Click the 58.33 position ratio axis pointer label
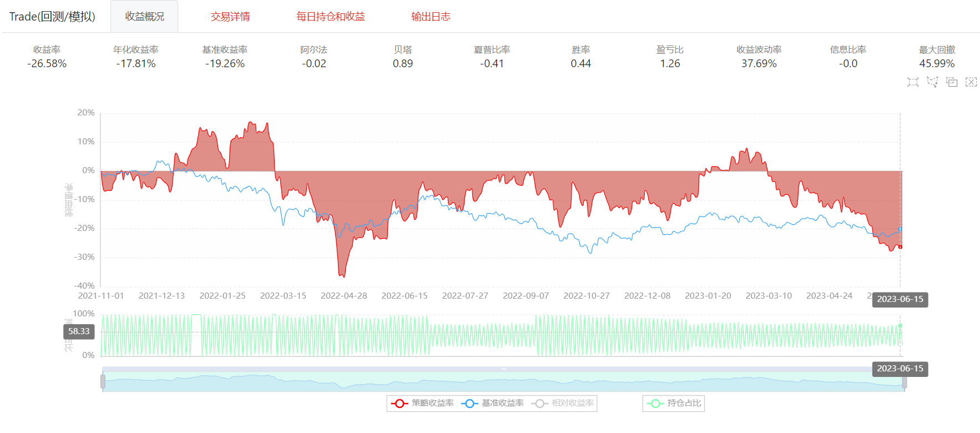 click(79, 331)
